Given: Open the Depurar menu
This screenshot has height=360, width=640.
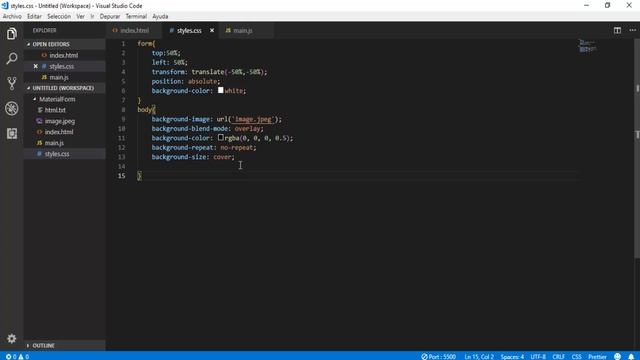Looking at the screenshot, I should coord(110,16).
